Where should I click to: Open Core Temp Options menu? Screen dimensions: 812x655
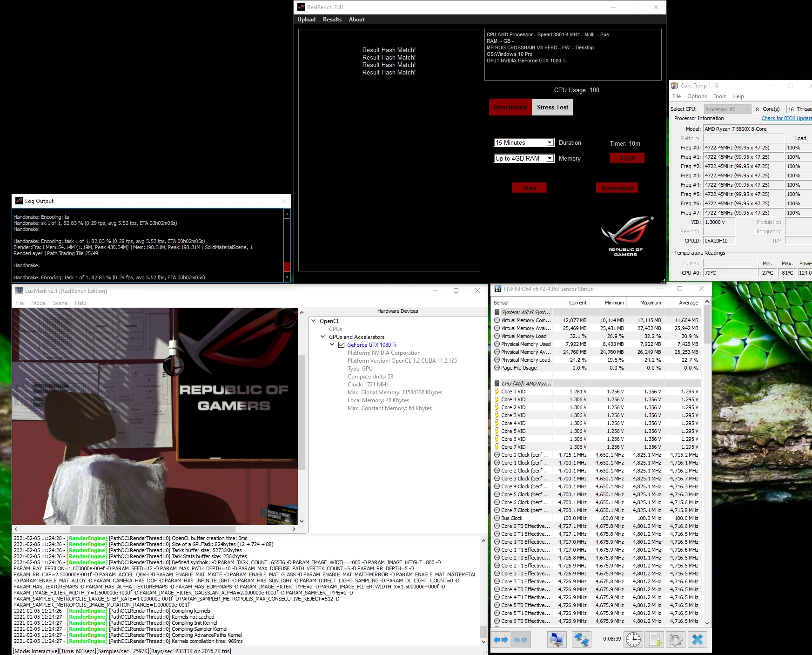coord(697,96)
